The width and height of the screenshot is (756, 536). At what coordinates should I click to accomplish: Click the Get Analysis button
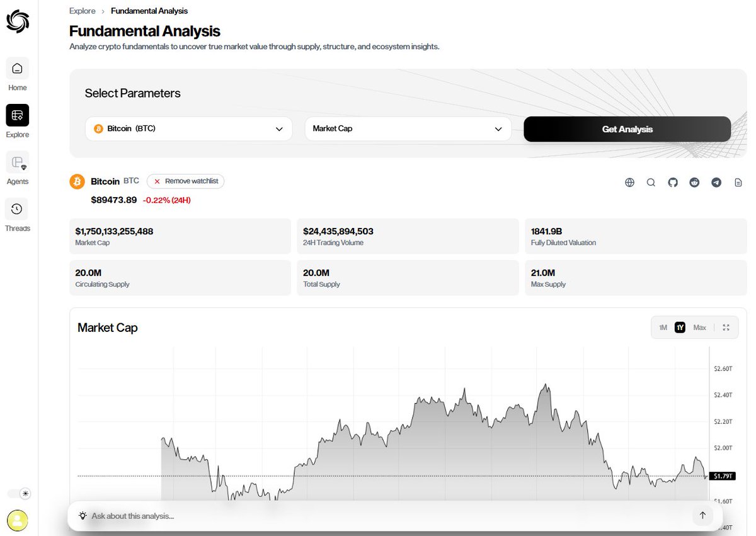(627, 129)
